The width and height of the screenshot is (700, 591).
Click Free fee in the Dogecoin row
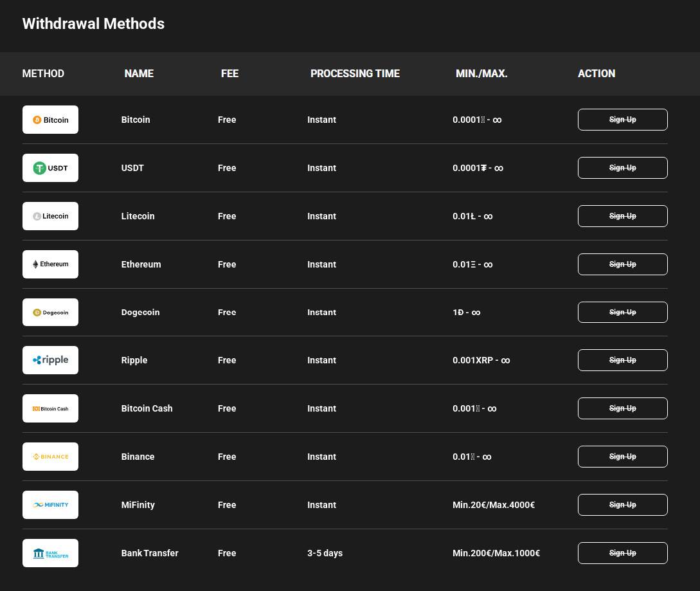point(227,313)
